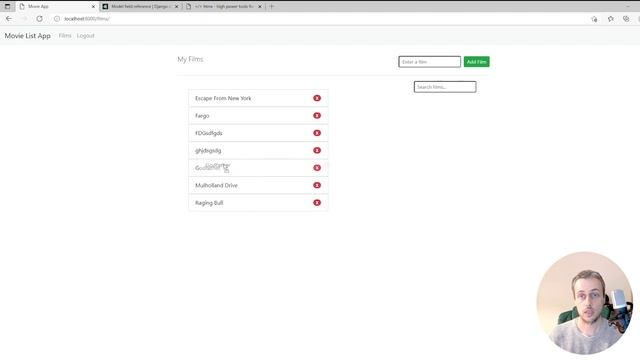Focus the Enter a film input

(429, 62)
